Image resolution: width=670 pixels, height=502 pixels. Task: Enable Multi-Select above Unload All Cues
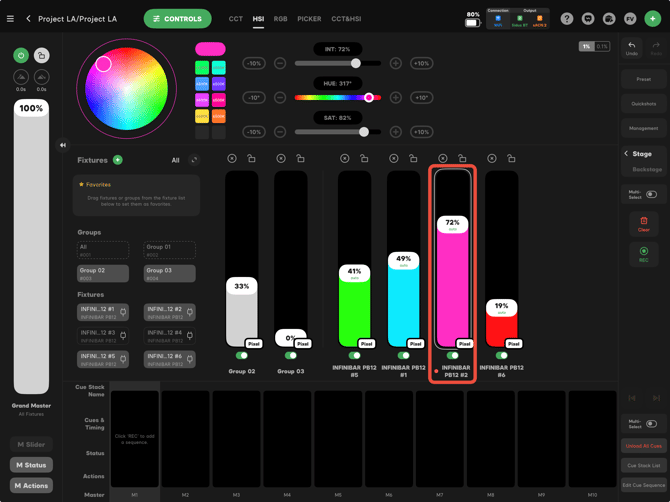651,424
